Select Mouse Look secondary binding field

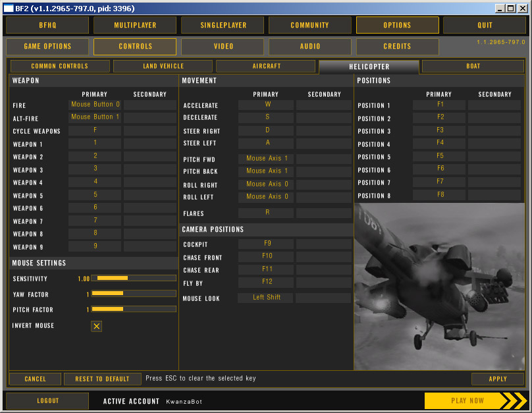[x=323, y=298]
